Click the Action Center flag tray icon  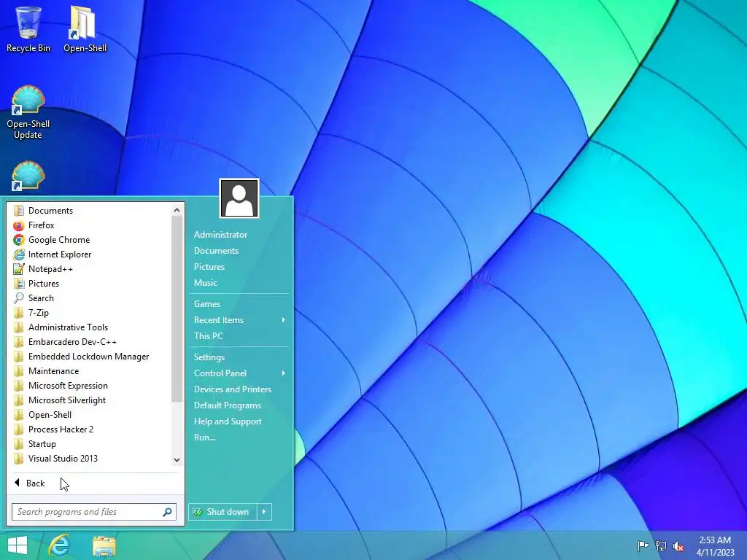point(643,545)
